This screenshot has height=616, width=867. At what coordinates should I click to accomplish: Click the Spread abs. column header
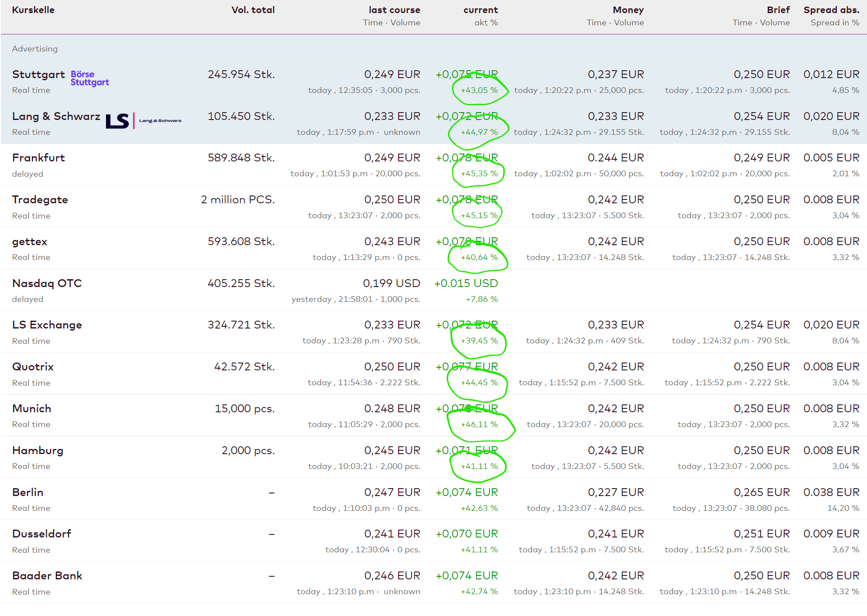click(831, 10)
